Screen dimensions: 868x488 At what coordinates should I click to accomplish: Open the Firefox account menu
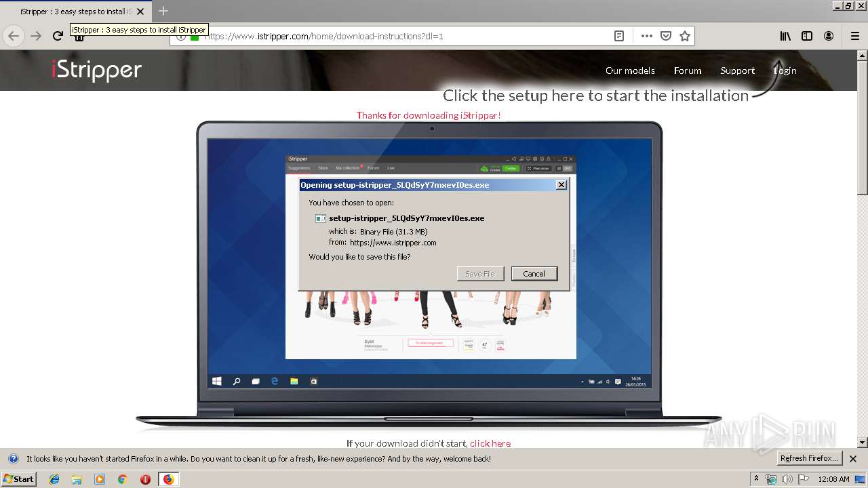click(829, 36)
